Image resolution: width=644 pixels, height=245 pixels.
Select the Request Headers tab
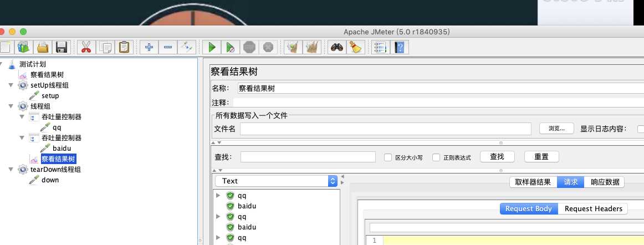pos(594,209)
